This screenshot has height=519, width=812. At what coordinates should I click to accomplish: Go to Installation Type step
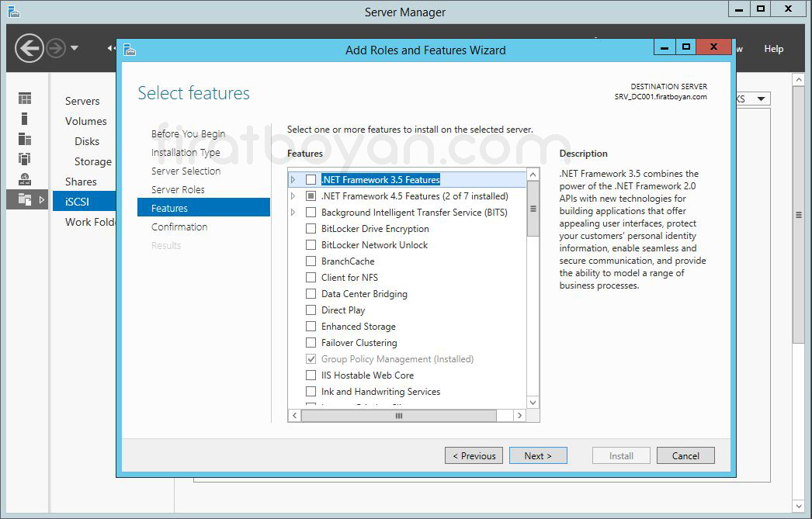(186, 153)
